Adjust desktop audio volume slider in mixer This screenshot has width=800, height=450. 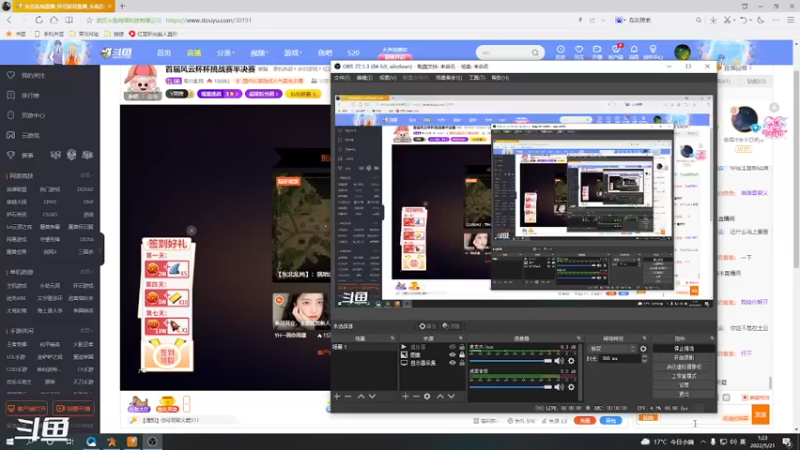click(x=511, y=387)
